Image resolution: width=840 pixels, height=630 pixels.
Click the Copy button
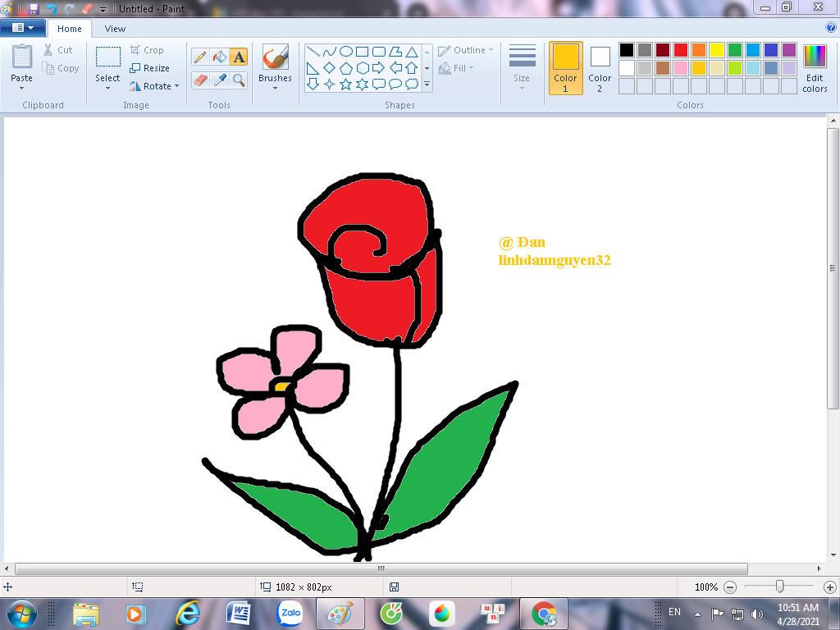pyautogui.click(x=61, y=68)
